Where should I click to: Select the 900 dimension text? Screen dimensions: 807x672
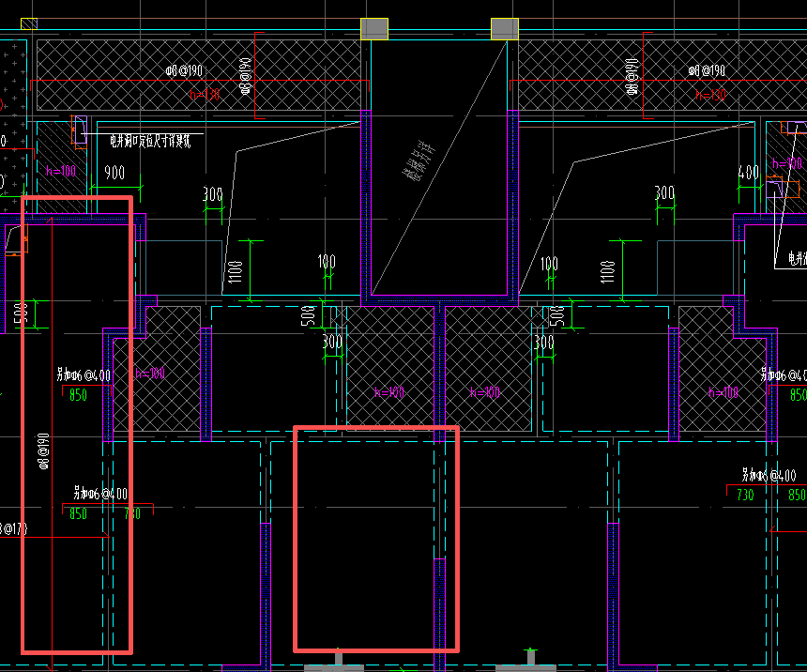tap(114, 173)
